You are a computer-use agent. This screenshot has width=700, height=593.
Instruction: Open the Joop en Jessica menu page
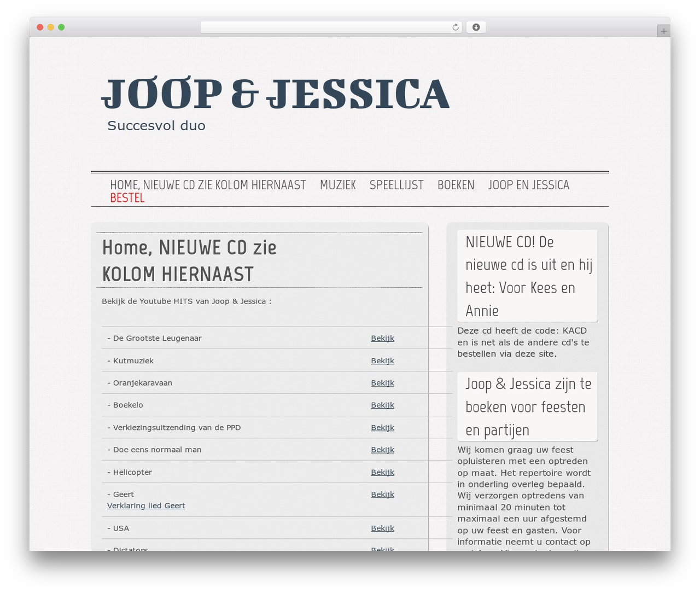click(529, 185)
